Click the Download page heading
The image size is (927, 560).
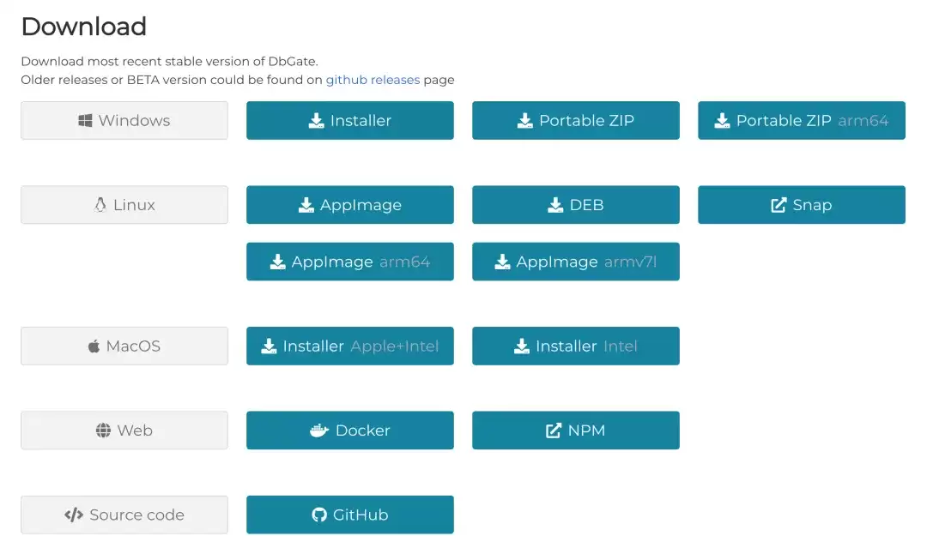[x=84, y=27]
